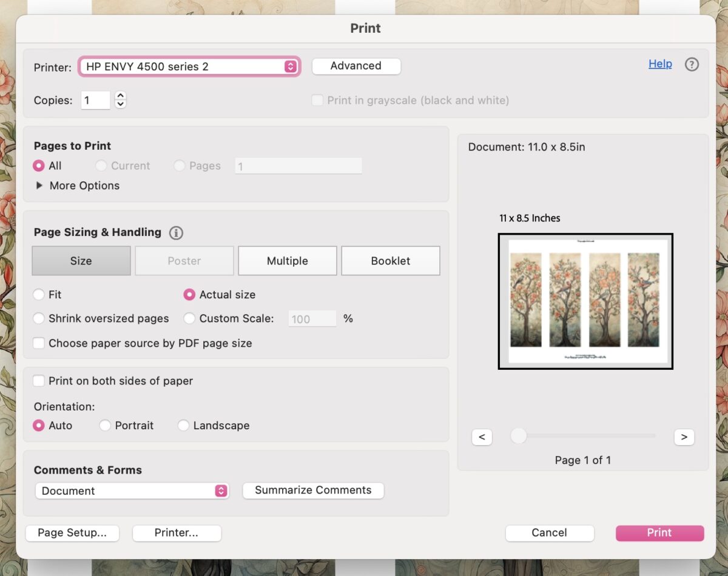This screenshot has height=576, width=728.
Task: Set orientation to Auto
Action: (x=39, y=426)
